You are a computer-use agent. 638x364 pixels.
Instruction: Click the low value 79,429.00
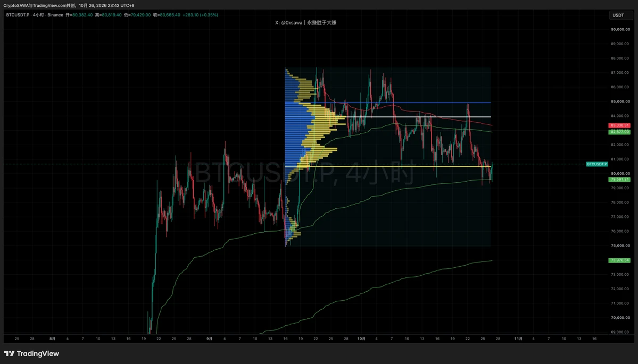coord(141,15)
